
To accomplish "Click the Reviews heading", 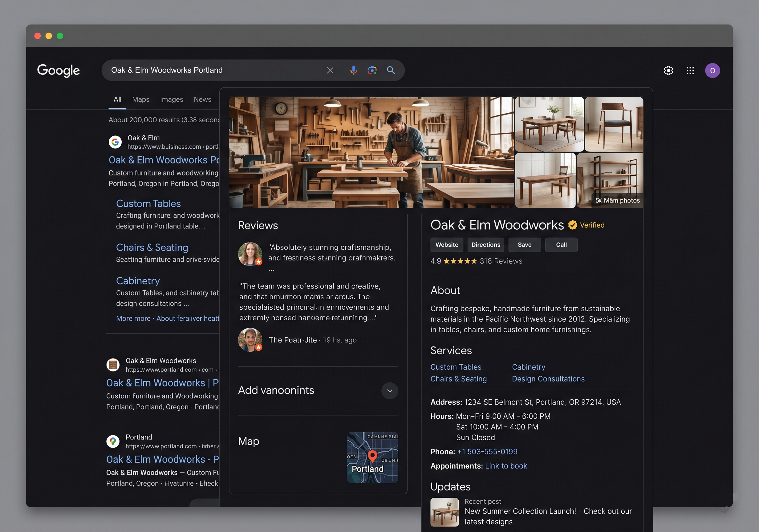I will (x=258, y=225).
